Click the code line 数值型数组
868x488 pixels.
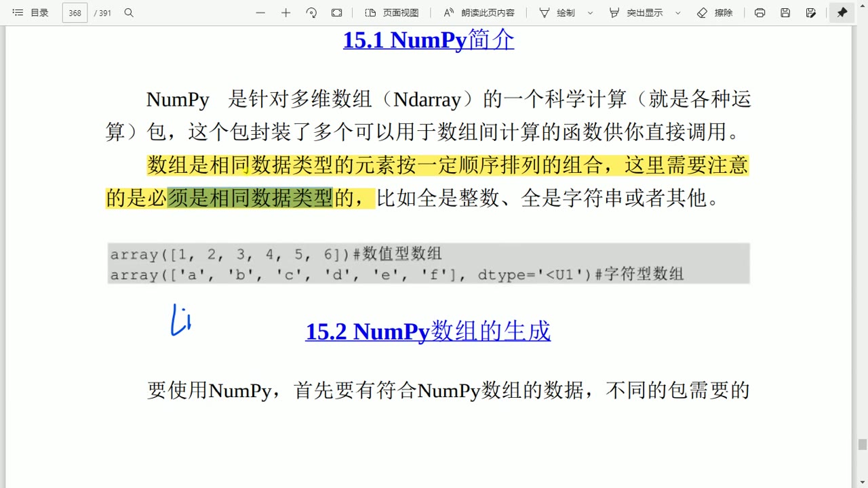pyautogui.click(x=276, y=254)
